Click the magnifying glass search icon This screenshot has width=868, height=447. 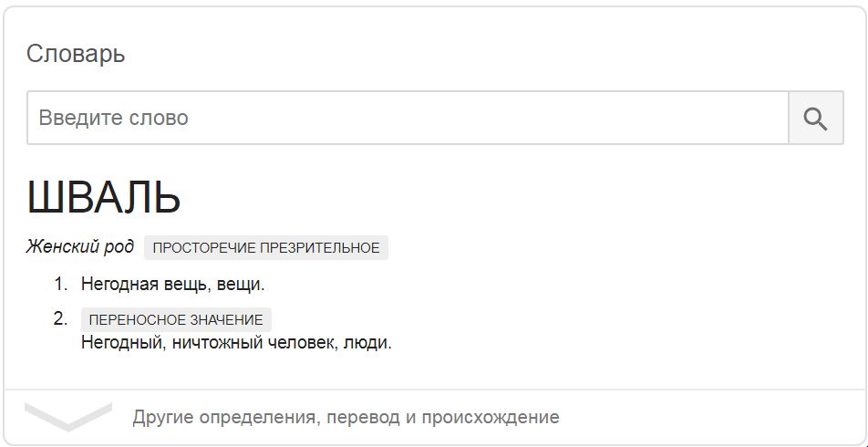pos(815,118)
